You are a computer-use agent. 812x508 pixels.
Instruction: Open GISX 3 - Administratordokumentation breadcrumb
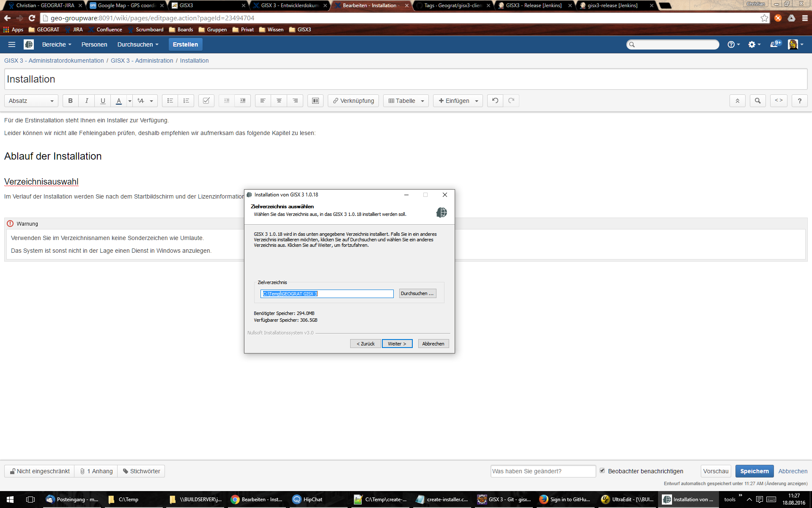coord(54,61)
